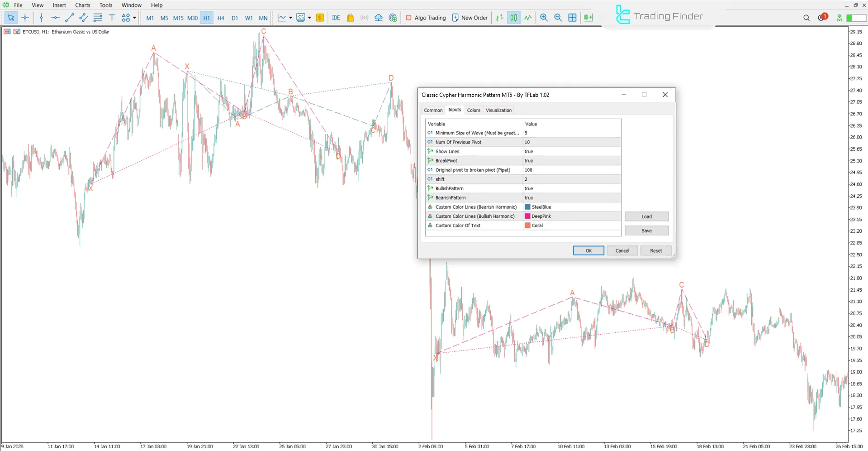The width and height of the screenshot is (868, 451).
Task: Switch chart to line chart mode
Action: pos(528,18)
